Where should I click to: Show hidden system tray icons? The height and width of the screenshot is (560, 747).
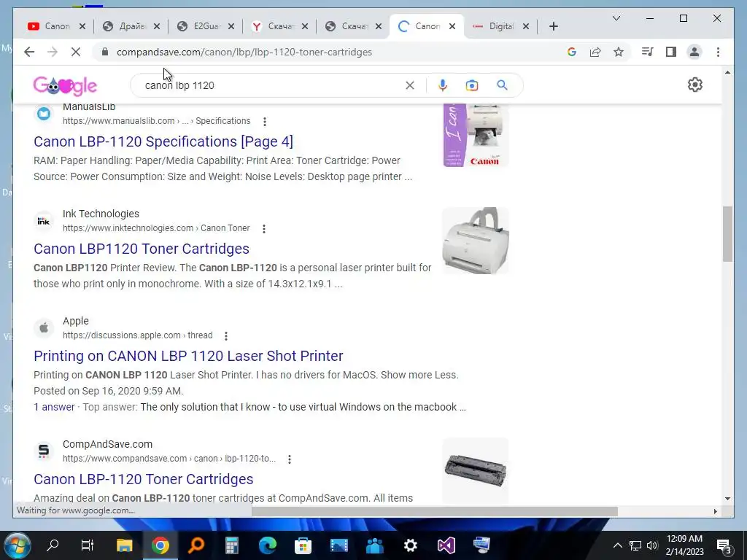(x=617, y=545)
